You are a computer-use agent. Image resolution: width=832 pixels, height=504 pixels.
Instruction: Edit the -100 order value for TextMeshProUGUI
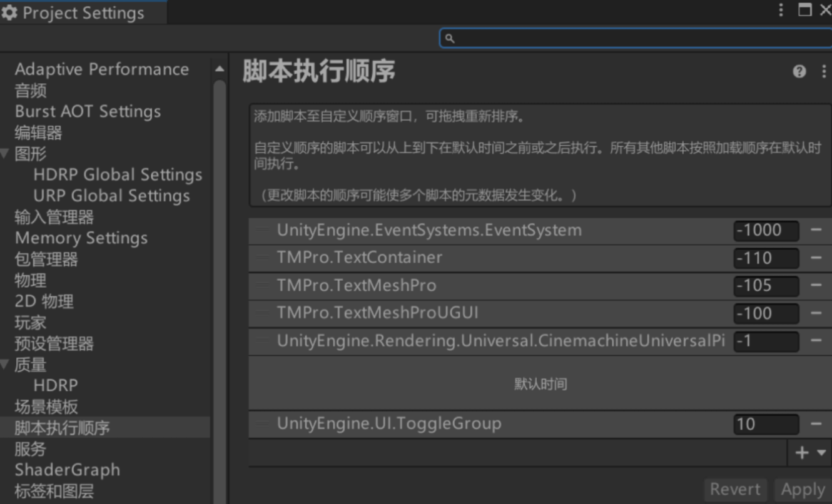tap(766, 313)
